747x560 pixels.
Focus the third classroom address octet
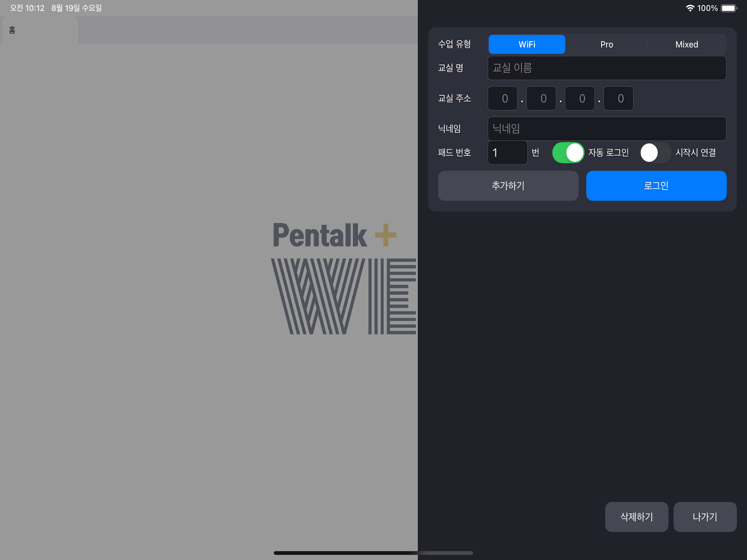pyautogui.click(x=580, y=98)
